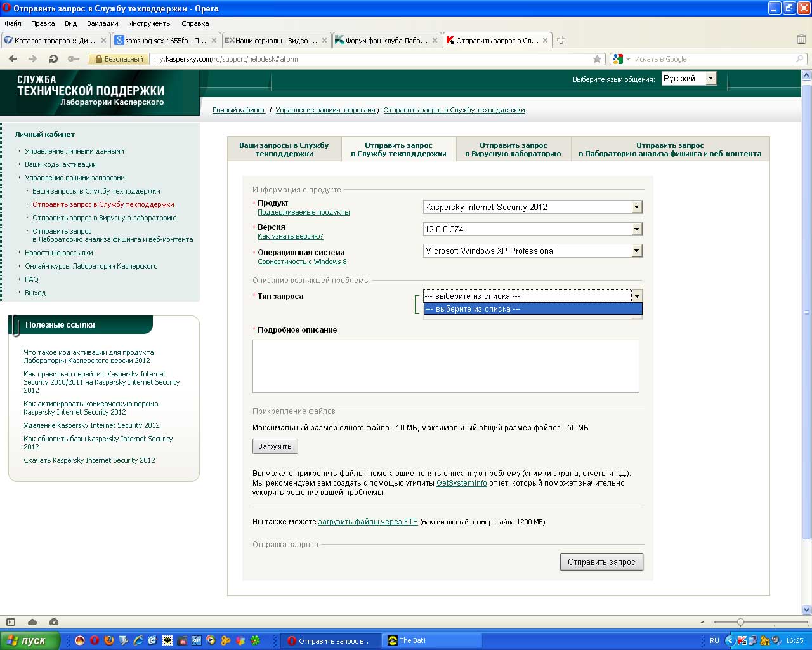Image resolution: width=812 pixels, height=650 pixels.
Task: Open the Совместимость с Windows 8 link
Action: tap(302, 262)
